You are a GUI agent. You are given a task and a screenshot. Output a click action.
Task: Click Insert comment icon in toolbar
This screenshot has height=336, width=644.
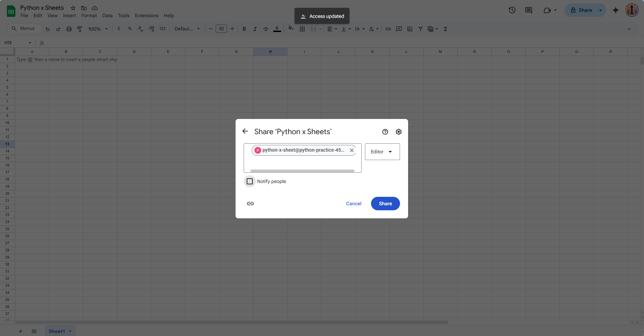[x=399, y=29]
